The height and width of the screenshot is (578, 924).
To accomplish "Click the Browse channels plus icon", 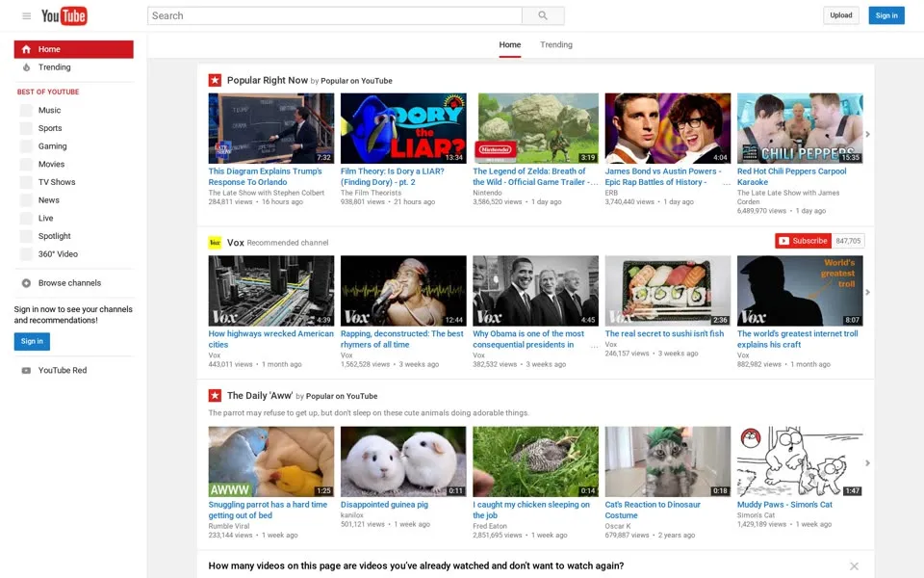I will [x=26, y=283].
